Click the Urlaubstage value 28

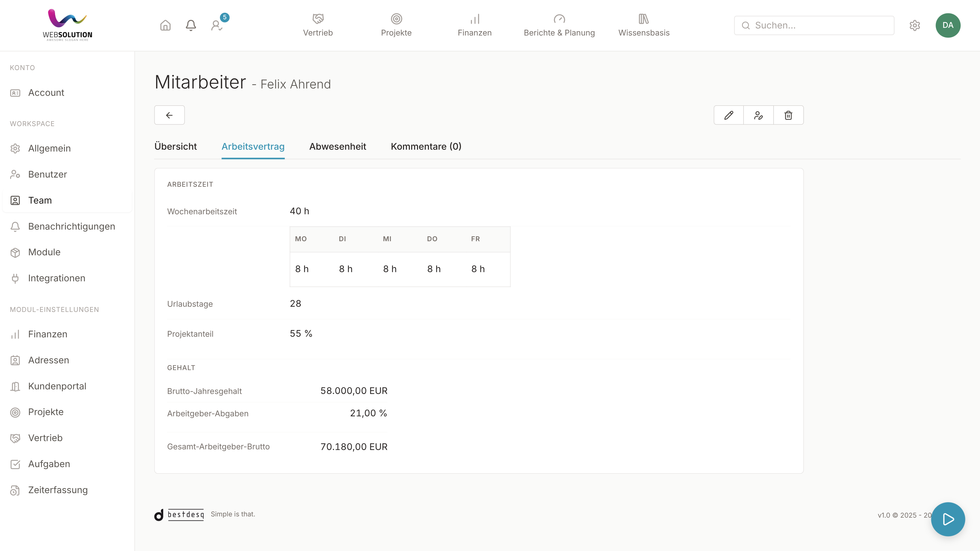[x=295, y=304]
